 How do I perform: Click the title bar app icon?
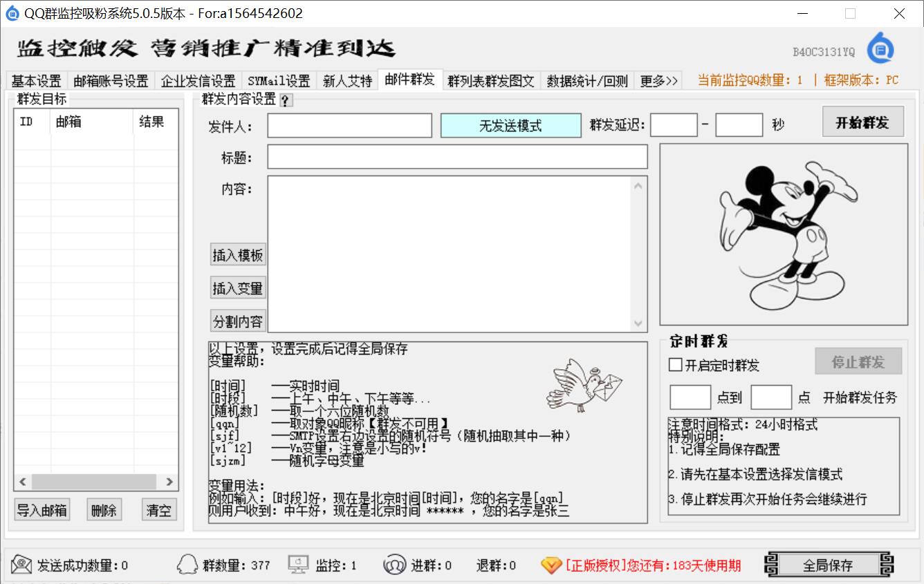click(x=12, y=13)
